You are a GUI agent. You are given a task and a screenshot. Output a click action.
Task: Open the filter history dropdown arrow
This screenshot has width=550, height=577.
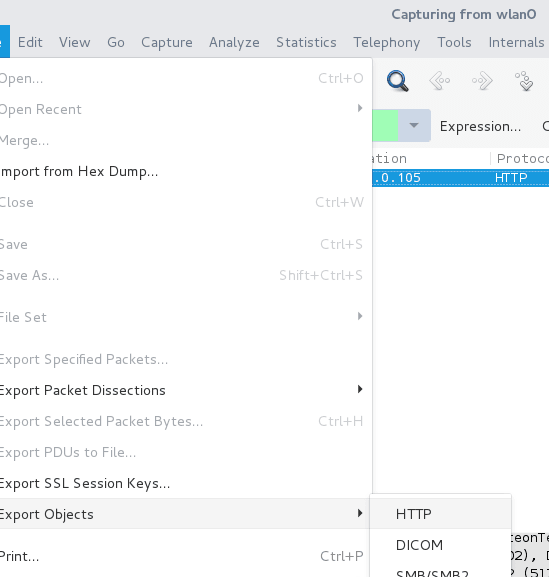coord(414,125)
